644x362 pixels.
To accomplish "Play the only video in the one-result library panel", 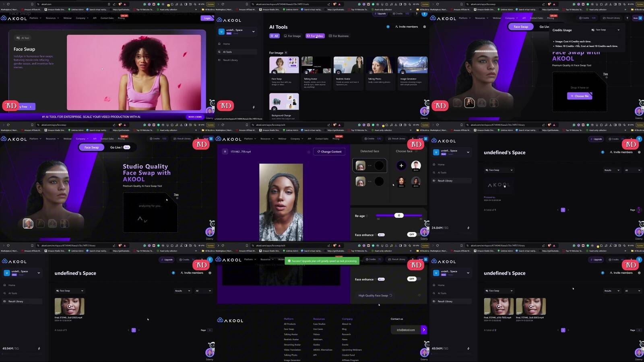I will tap(69, 306).
